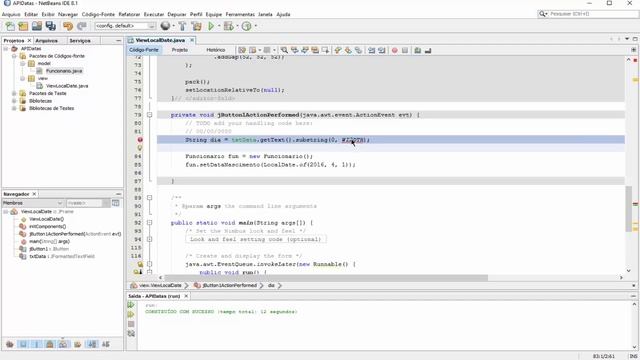Click the globe browser icon in the toolbar

coord(165,26)
